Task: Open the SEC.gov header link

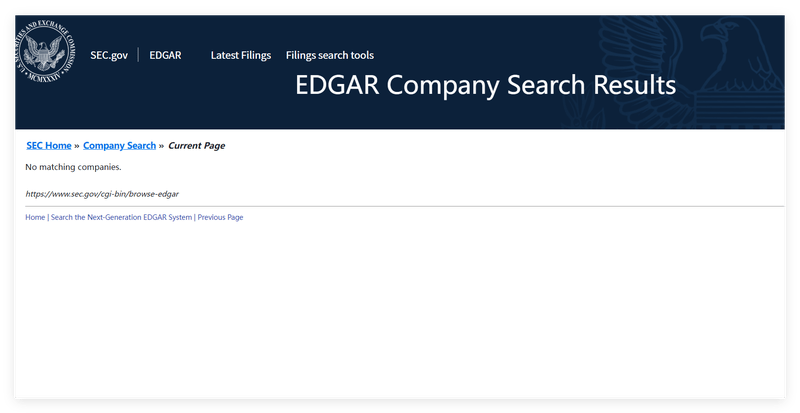Action: click(109, 55)
